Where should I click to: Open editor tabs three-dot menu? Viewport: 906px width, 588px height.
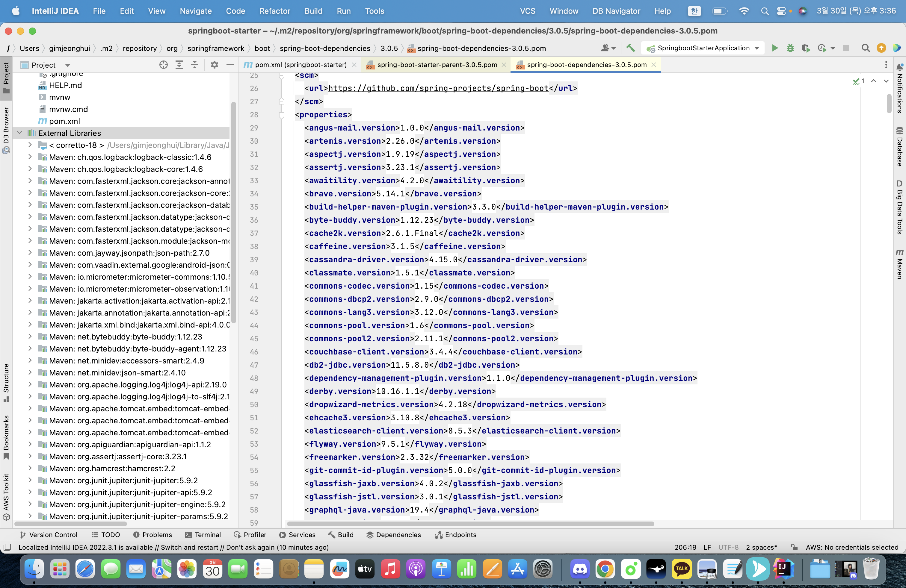886,65
